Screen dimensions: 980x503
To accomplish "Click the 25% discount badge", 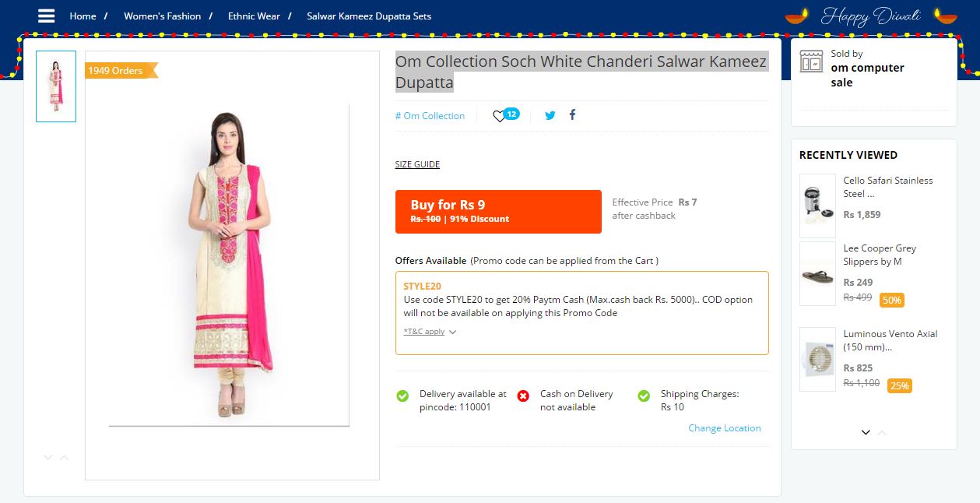I will point(900,385).
